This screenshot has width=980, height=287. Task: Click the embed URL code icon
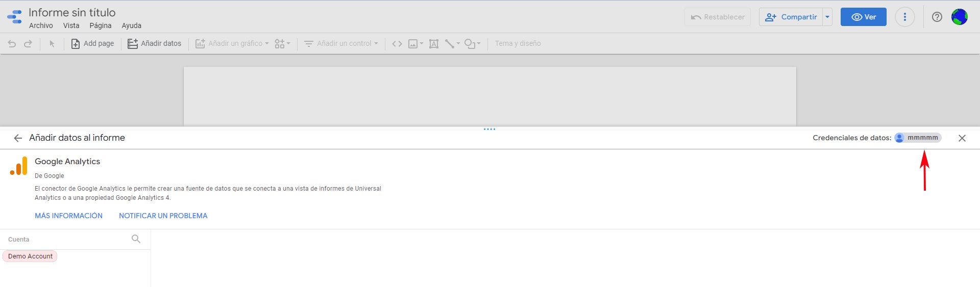(397, 44)
